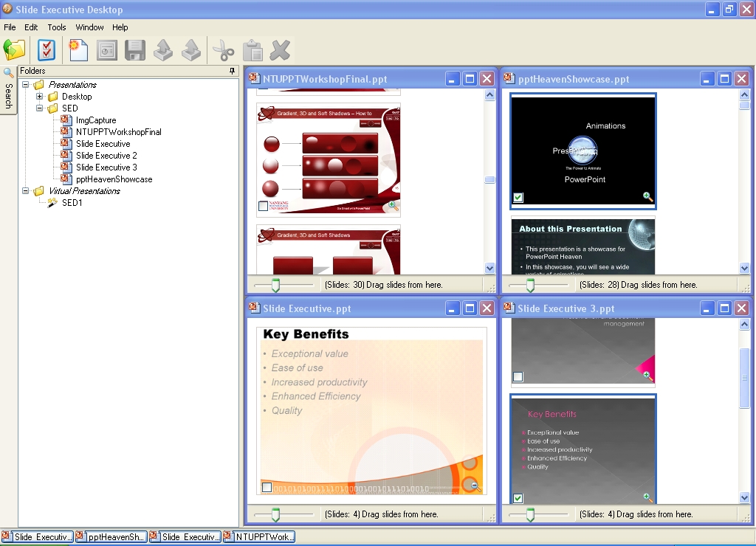Click the Save floppy disk icon
Screen dimensions: 756x546
click(135, 50)
